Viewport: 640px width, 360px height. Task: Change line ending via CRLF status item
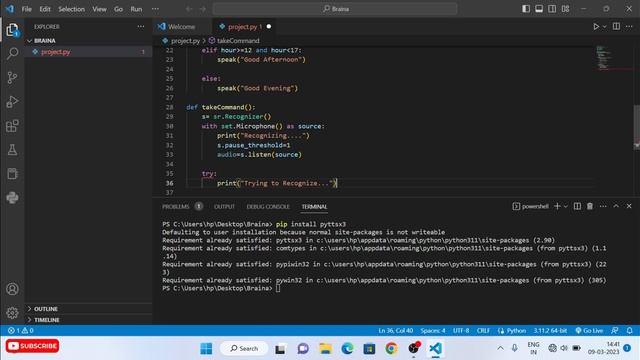tap(483, 331)
